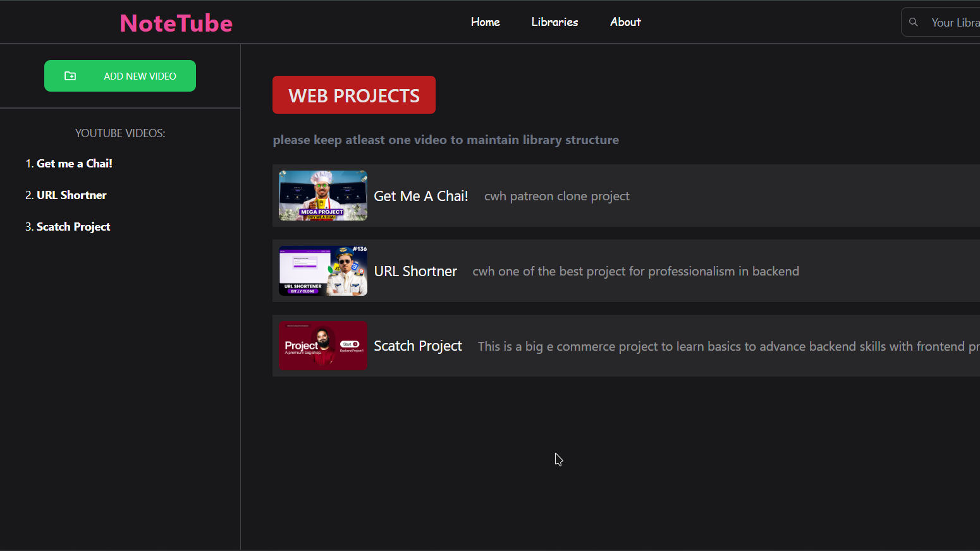The height and width of the screenshot is (551, 980).
Task: Click the red WEB PROJECTS button
Action: (353, 95)
